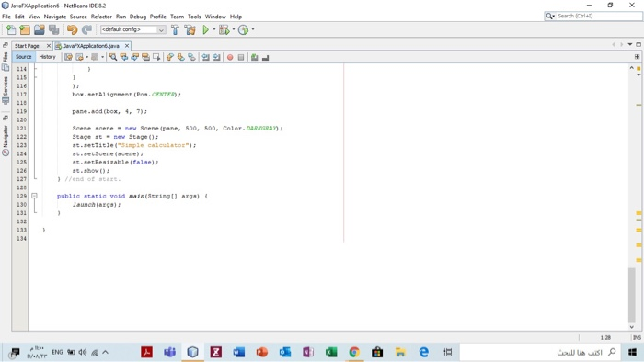Click Find Previous Occurrence icon
Viewport: 644px width, 362px height.
(x=123, y=57)
